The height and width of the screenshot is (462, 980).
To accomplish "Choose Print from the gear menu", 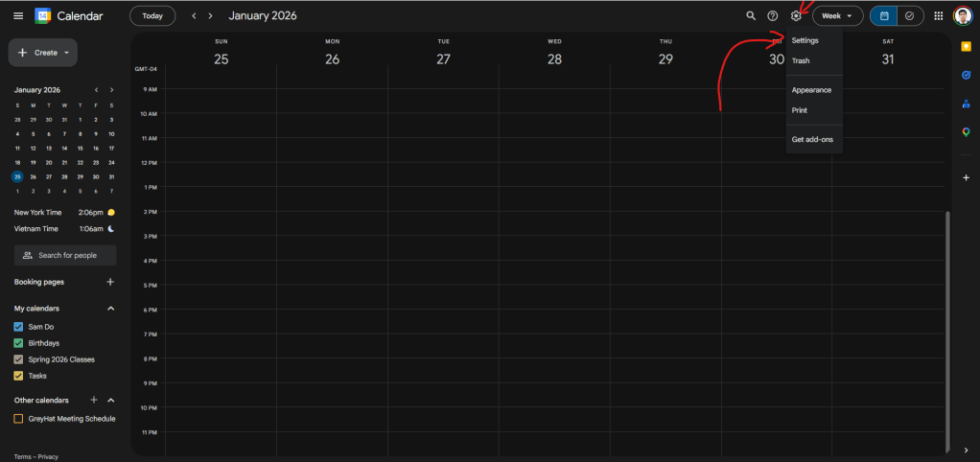I will (x=814, y=110).
